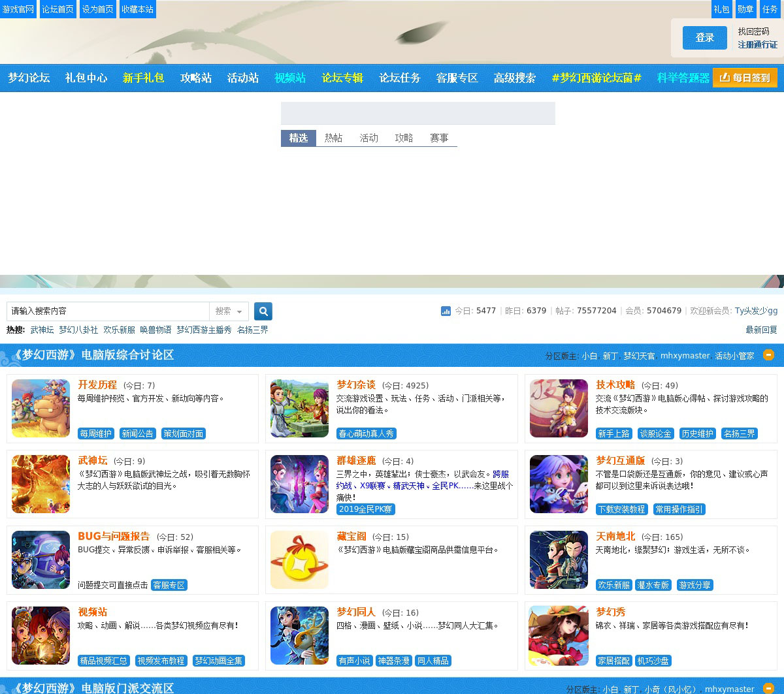784x694 pixels.
Task: Select the 精选 tab
Action: 299,138
